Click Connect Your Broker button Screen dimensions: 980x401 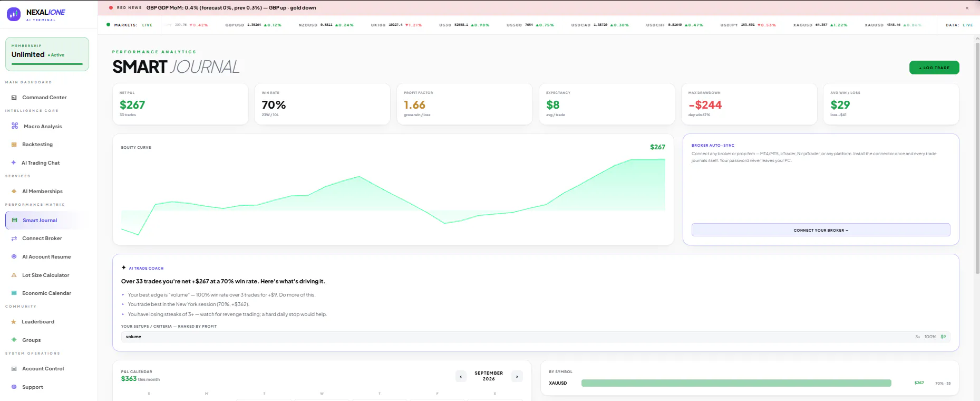821,230
